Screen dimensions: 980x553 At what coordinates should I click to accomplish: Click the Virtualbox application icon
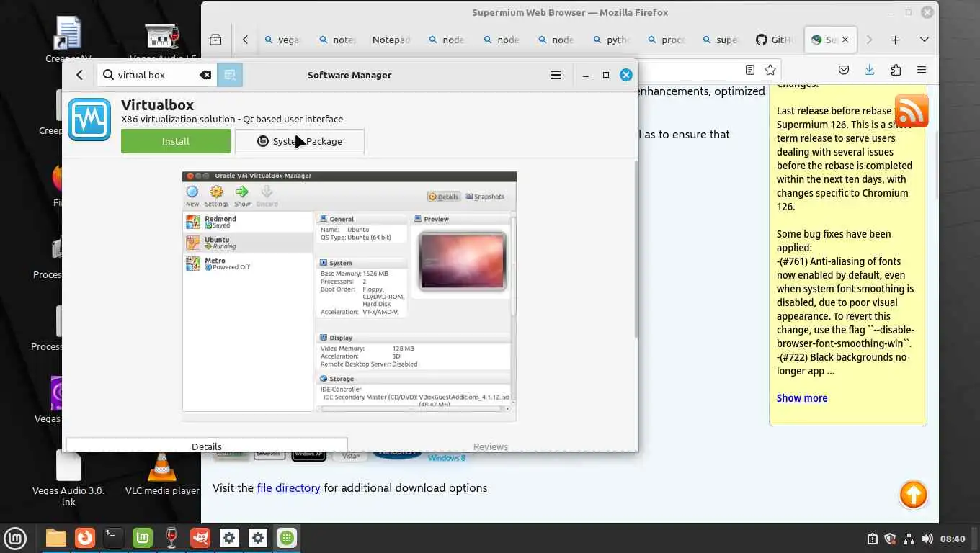coord(89,120)
